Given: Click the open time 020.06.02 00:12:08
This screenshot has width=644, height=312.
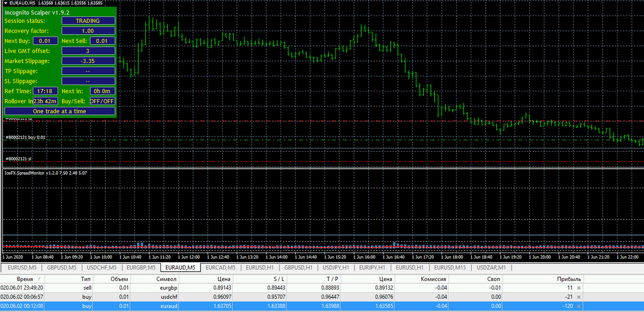Looking at the screenshot, I should coord(21,306).
